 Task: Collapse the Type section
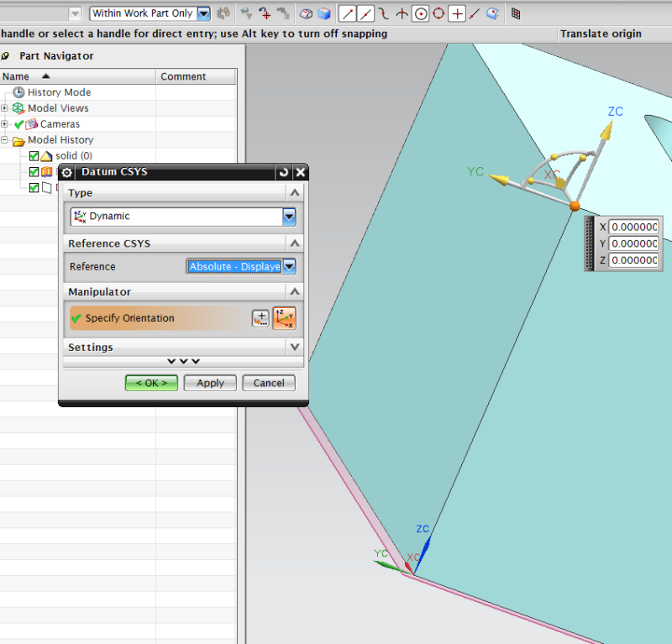(295, 193)
